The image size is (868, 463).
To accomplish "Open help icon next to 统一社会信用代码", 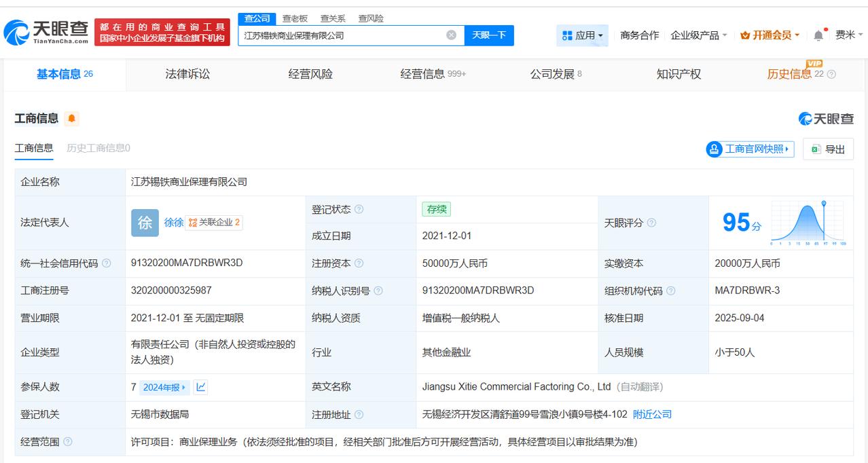I will click(106, 263).
